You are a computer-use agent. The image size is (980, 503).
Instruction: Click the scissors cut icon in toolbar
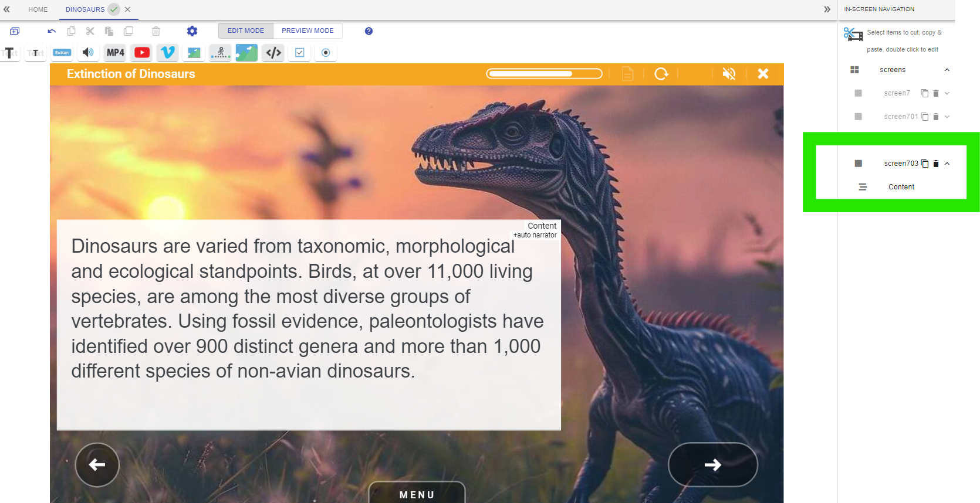(90, 31)
